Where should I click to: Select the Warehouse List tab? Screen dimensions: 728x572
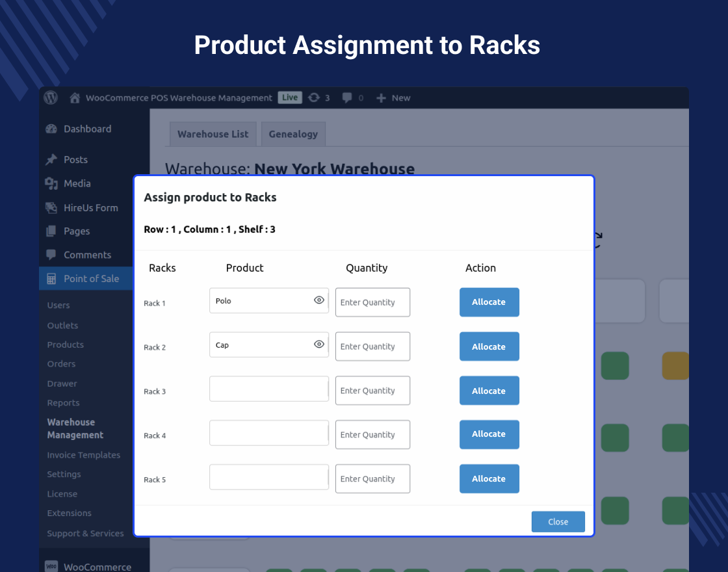213,134
